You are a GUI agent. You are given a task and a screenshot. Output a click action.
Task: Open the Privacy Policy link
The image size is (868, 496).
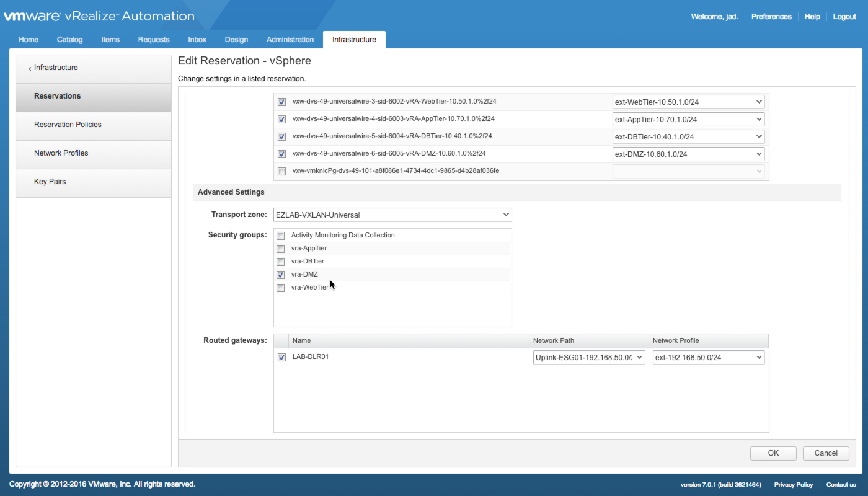[x=794, y=485]
